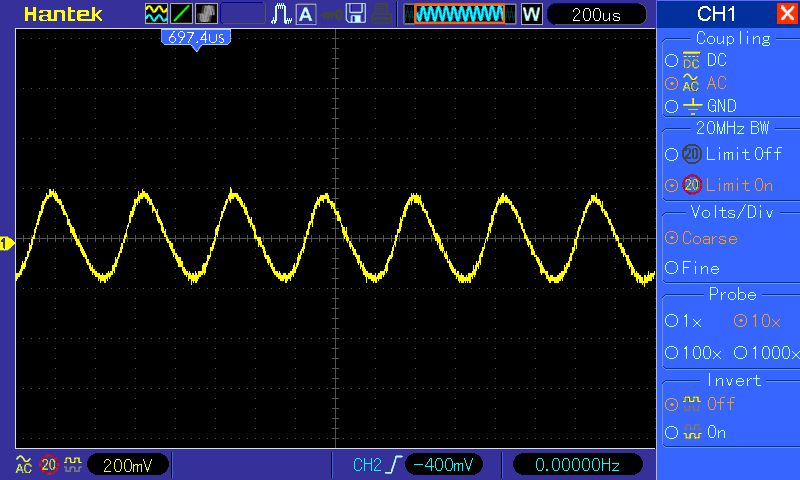The width and height of the screenshot is (800, 480).
Task: Click the key lock icon
Action: pos(332,15)
